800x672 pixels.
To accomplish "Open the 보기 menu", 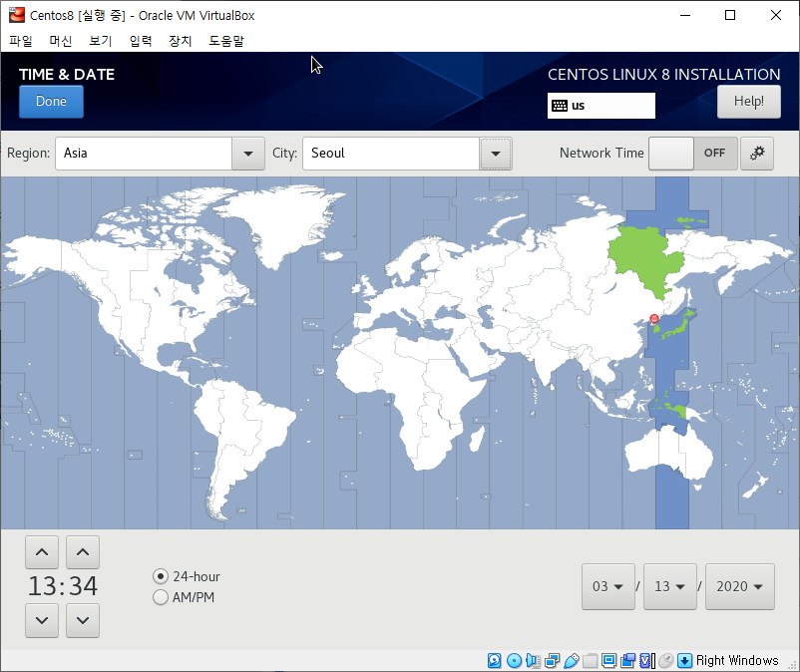I will pyautogui.click(x=101, y=41).
